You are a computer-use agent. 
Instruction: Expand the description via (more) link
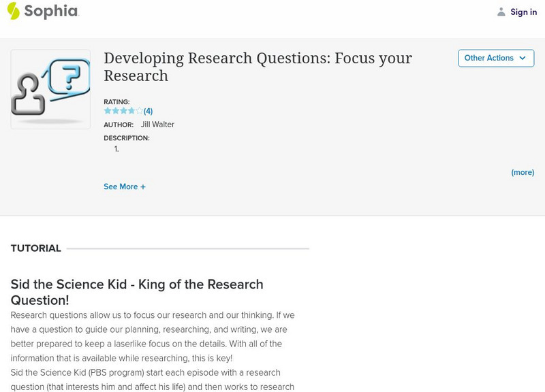523,173
